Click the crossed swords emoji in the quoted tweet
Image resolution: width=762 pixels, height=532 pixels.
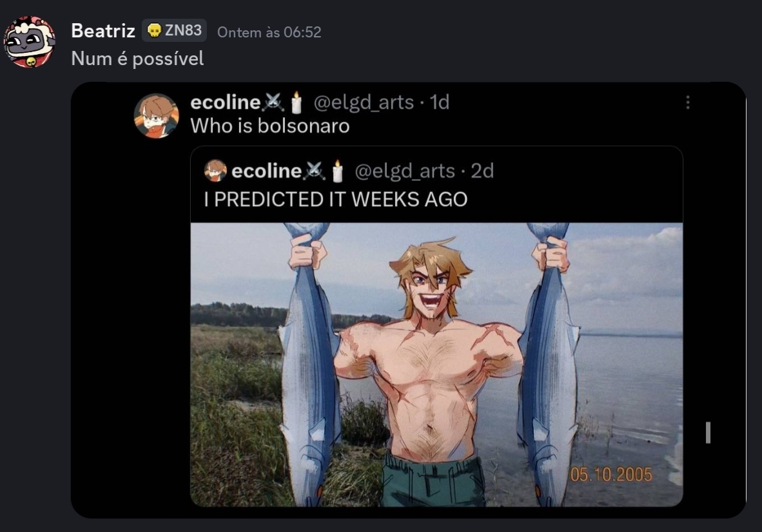[315, 171]
